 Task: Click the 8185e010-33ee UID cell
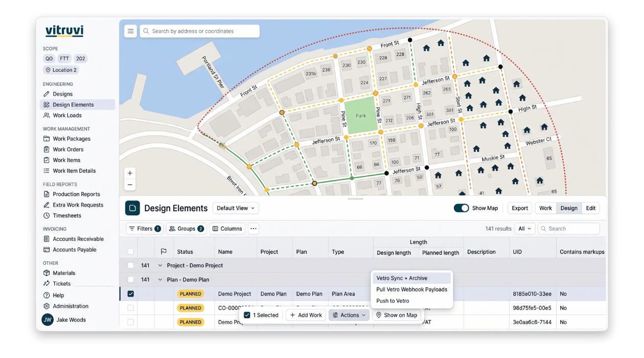(x=532, y=294)
